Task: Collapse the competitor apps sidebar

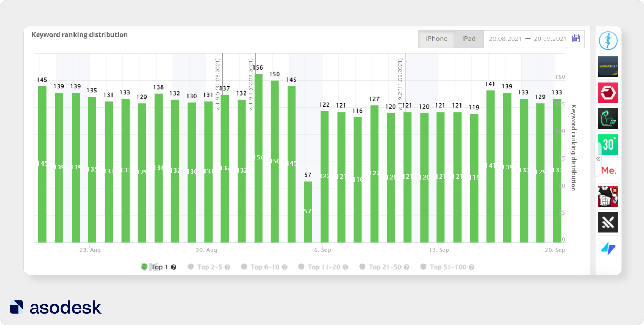Action: click(x=598, y=159)
